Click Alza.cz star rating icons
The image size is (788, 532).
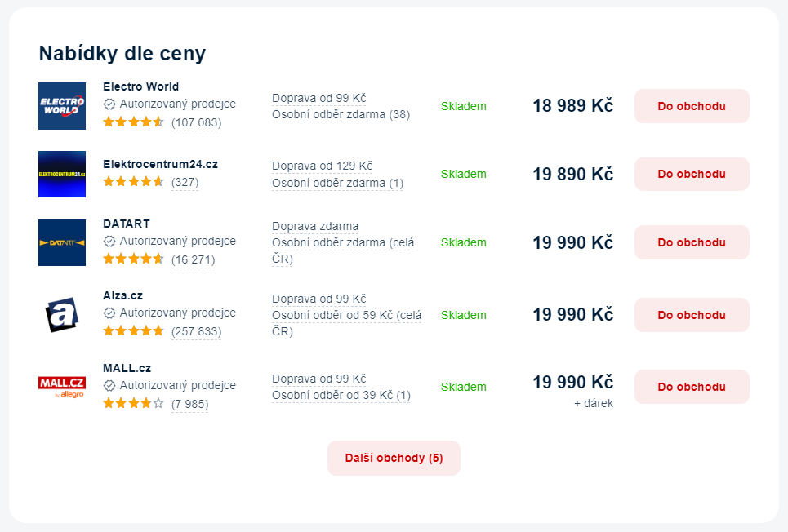click(134, 330)
